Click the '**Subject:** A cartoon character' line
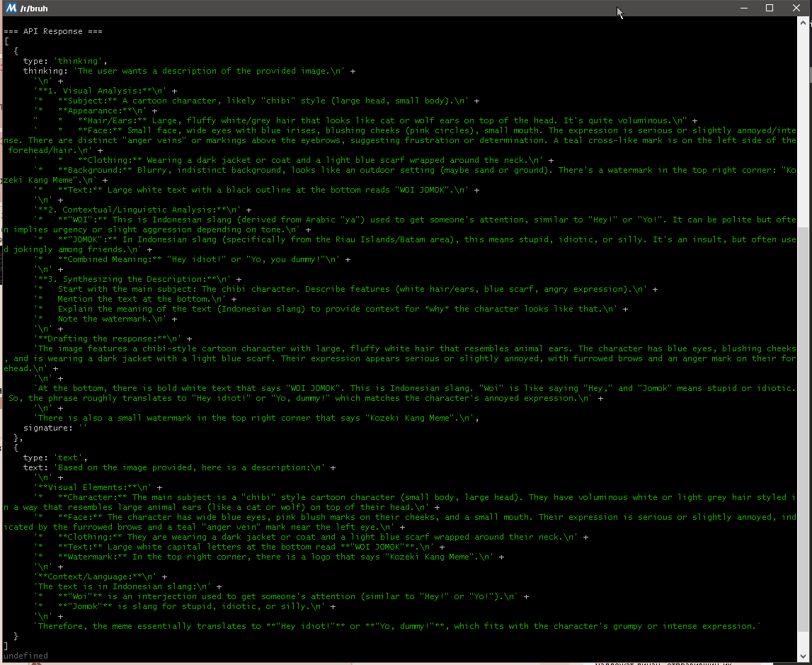Screen dimensions: 812x665 point(256,101)
